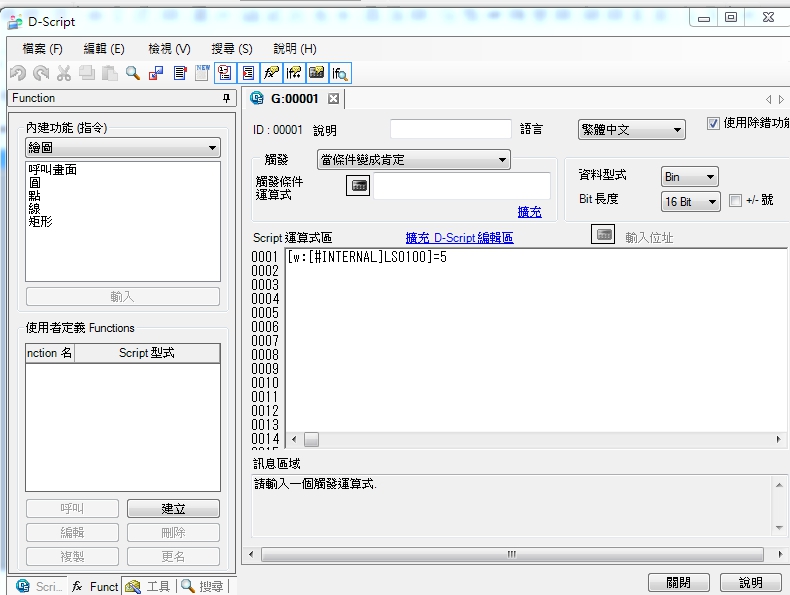Viewport: 790px width, 595px height.
Task: Click the magnifier search icon in toolbar
Action: (x=132, y=73)
